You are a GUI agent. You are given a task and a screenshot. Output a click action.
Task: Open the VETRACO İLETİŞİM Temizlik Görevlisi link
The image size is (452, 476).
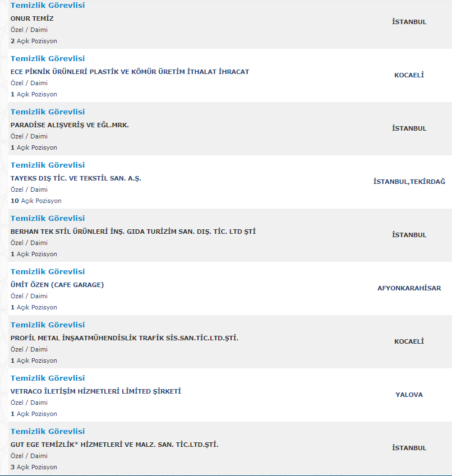(x=48, y=378)
